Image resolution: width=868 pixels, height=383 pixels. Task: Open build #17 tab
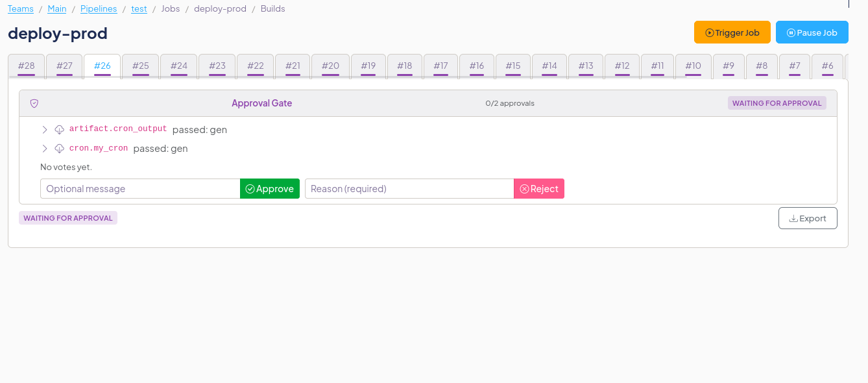click(441, 66)
